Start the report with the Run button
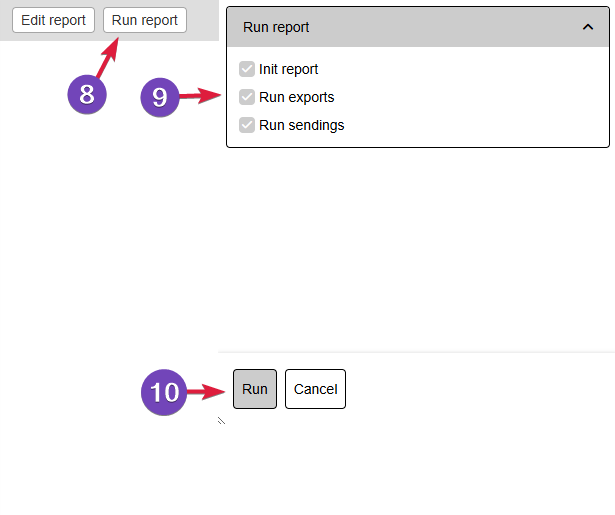Screen dimensions: 615x515 [255, 389]
